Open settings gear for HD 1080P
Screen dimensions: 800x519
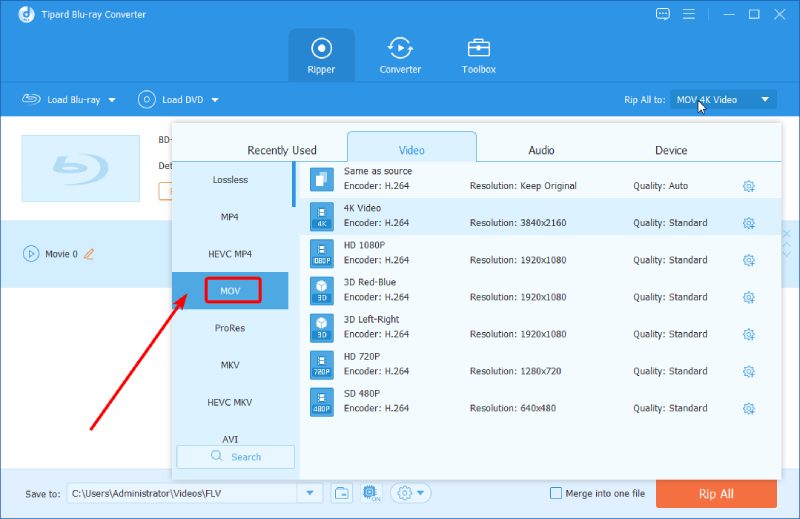click(x=748, y=260)
